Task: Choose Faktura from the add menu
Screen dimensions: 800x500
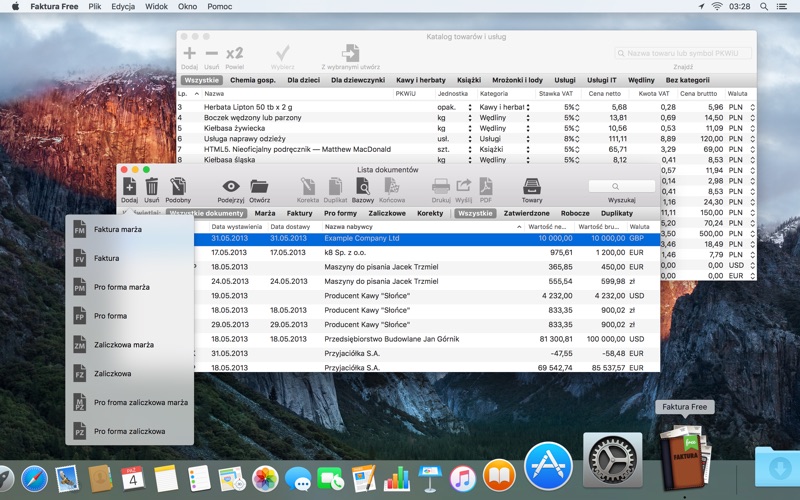Action: (130, 258)
